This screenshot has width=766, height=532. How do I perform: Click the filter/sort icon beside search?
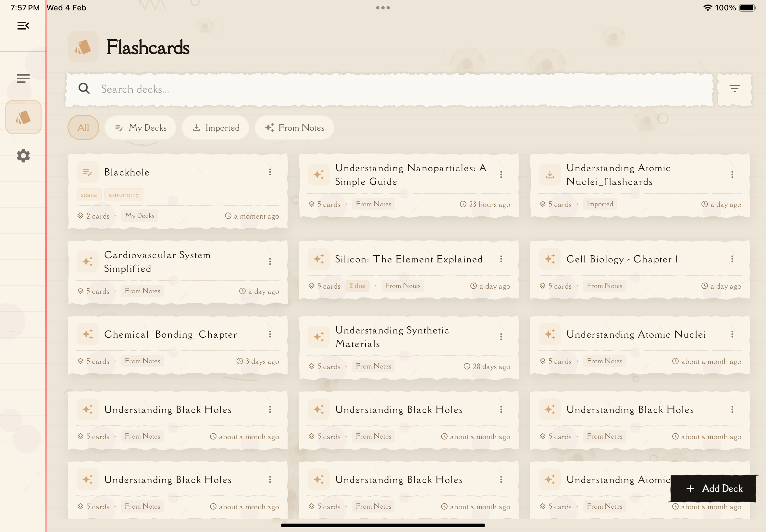734,89
